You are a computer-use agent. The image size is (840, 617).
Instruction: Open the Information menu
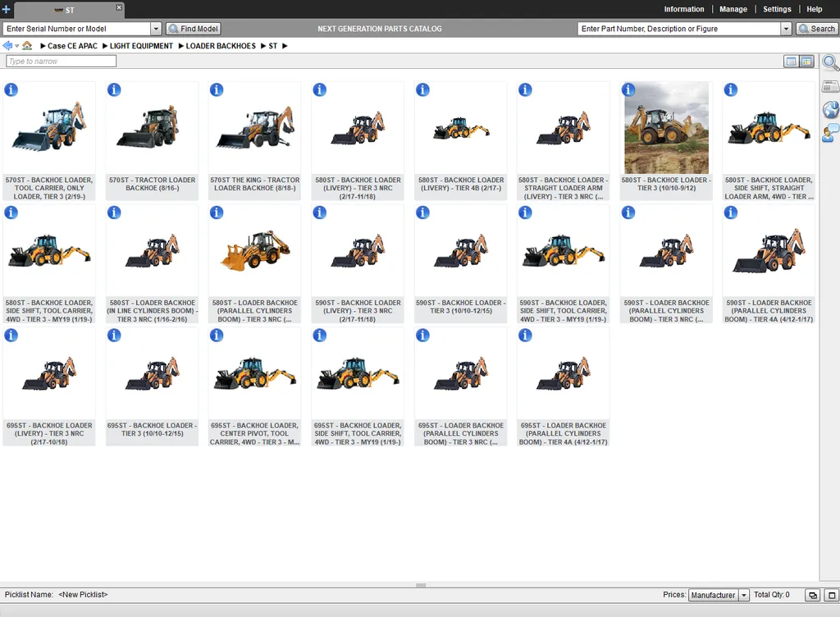tap(684, 9)
